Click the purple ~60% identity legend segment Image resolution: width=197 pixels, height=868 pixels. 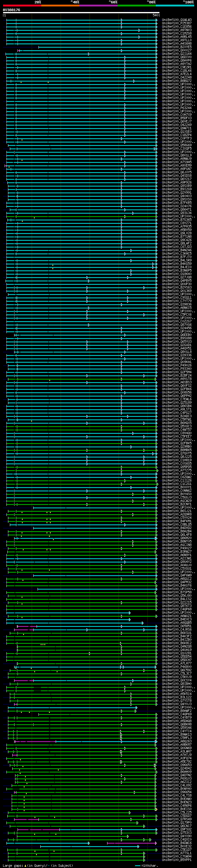click(x=99, y=6)
